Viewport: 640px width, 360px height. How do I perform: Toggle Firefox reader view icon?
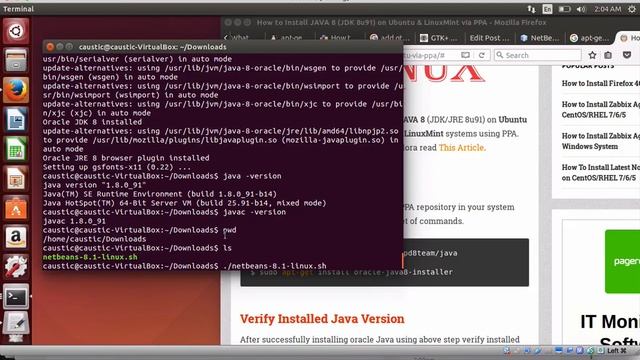click(465, 55)
